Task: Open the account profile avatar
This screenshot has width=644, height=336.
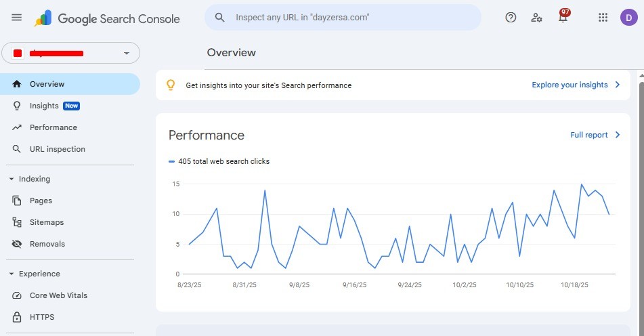Action: [628, 18]
